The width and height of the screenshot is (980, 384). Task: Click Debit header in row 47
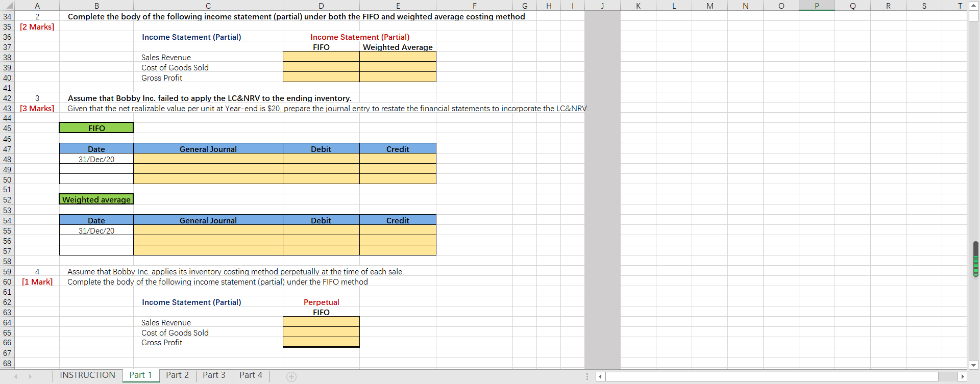point(321,149)
